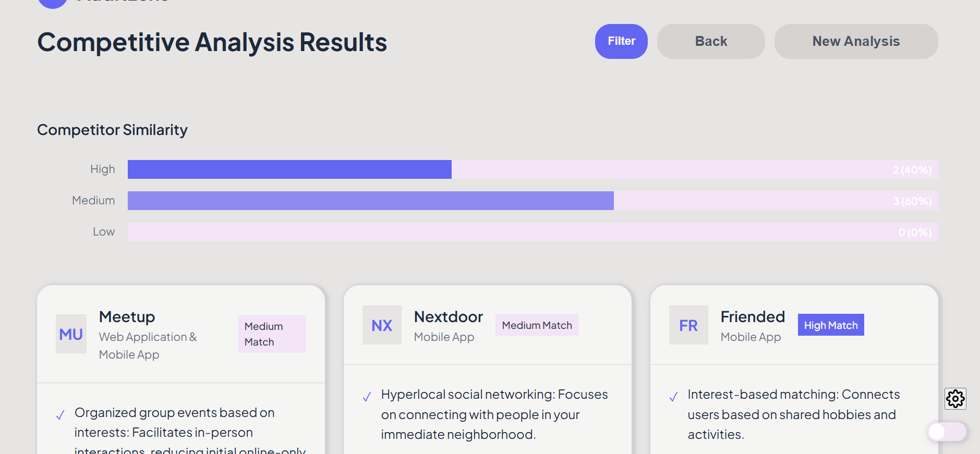
Task: Click the checkmark beside Organized group events
Action: point(61,415)
